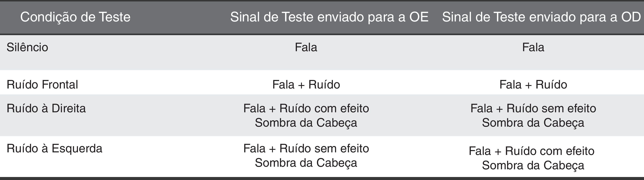The width and height of the screenshot is (644, 180).
Task: Select Ruído à Esquerda cell in OE column
Action: click(x=306, y=156)
